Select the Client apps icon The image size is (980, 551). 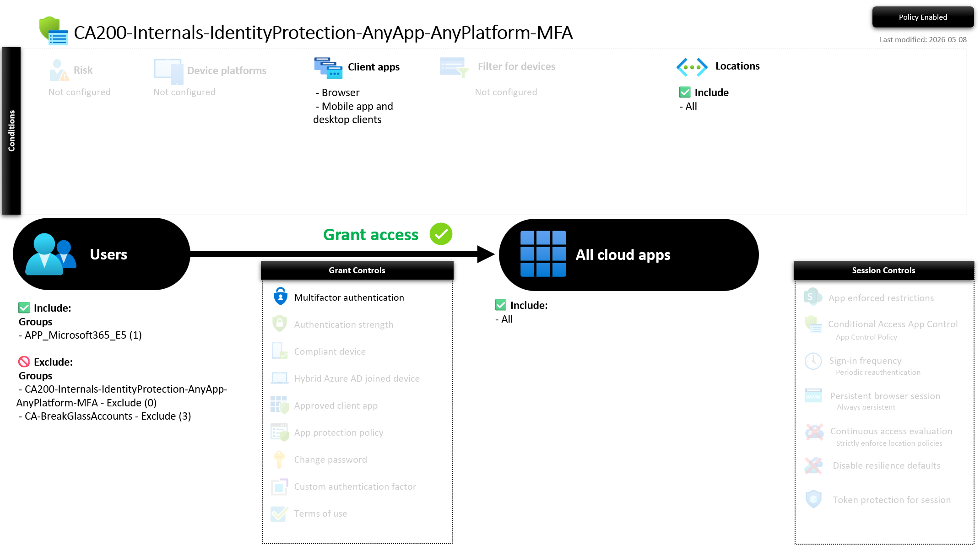coord(328,68)
